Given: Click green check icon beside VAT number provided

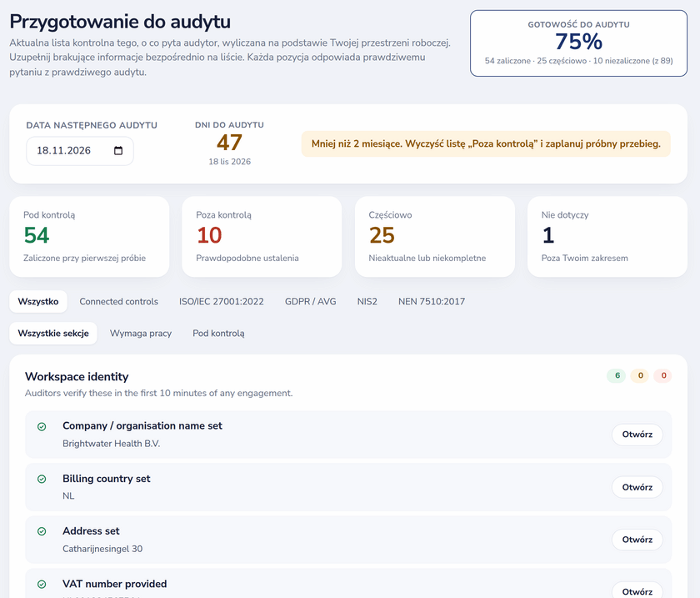Looking at the screenshot, I should pyautogui.click(x=42, y=584).
